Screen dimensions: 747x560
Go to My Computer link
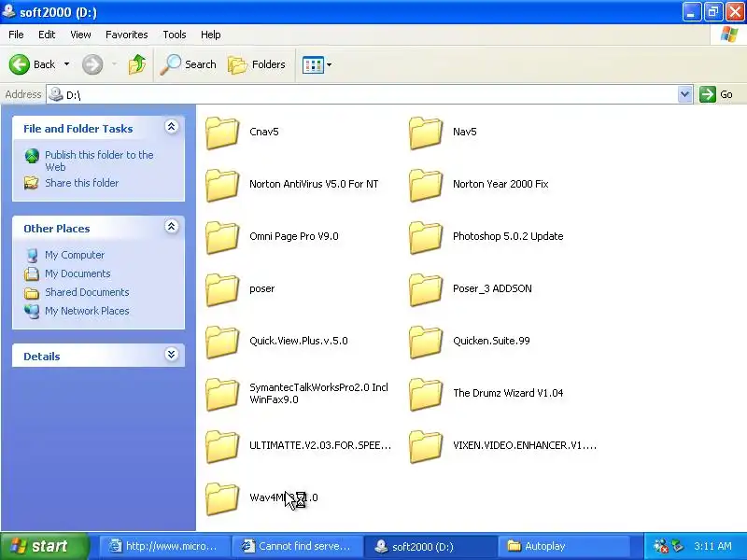click(75, 255)
